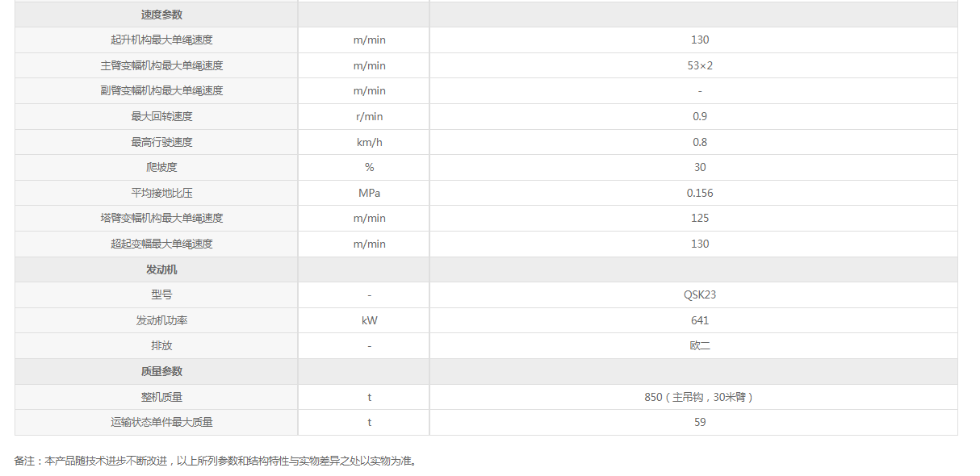Click the 0.156 ground pressure value
Image resolution: width=980 pixels, height=476 pixels.
[x=699, y=193]
